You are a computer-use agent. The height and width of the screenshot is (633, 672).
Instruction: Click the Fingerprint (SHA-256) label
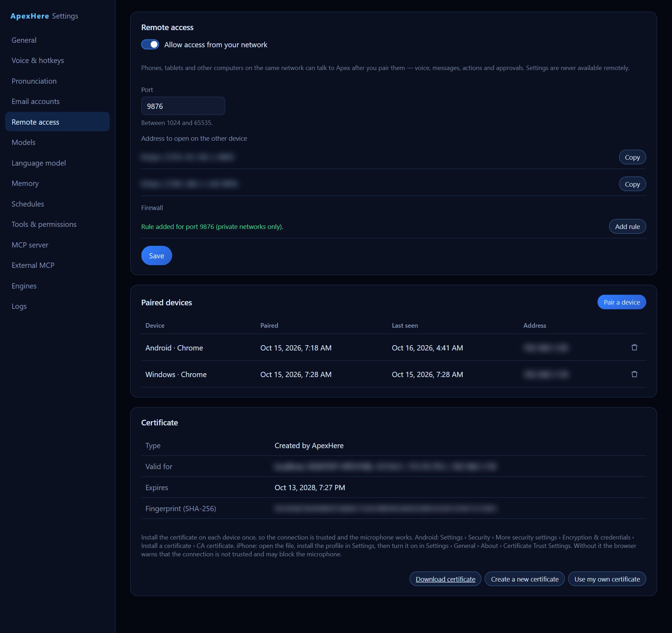(181, 508)
